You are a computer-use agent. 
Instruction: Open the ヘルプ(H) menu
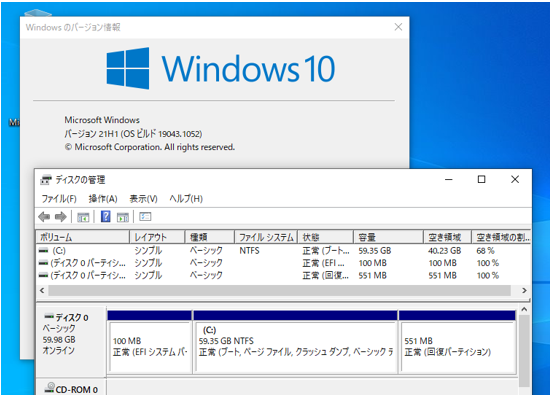186,199
